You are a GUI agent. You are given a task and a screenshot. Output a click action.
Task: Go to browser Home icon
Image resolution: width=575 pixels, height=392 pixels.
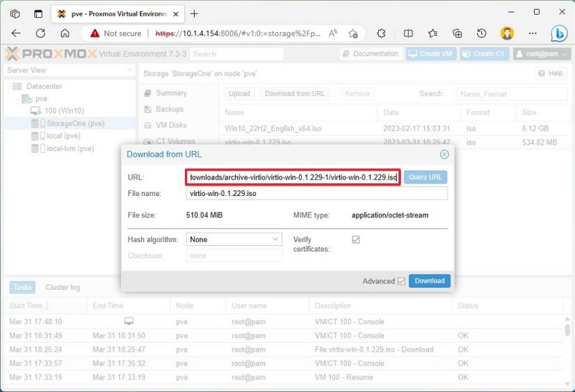pyautogui.click(x=65, y=33)
